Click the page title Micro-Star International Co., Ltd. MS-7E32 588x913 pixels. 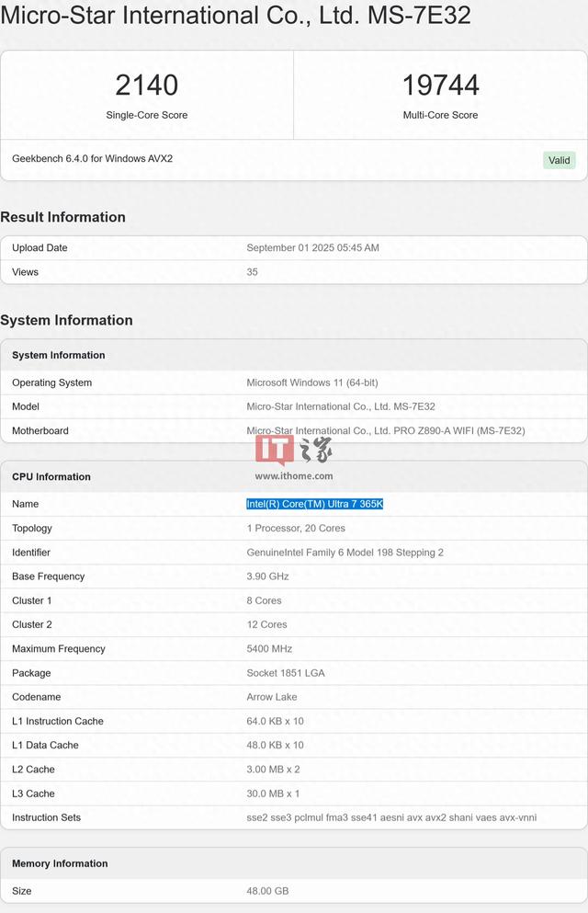(x=235, y=15)
